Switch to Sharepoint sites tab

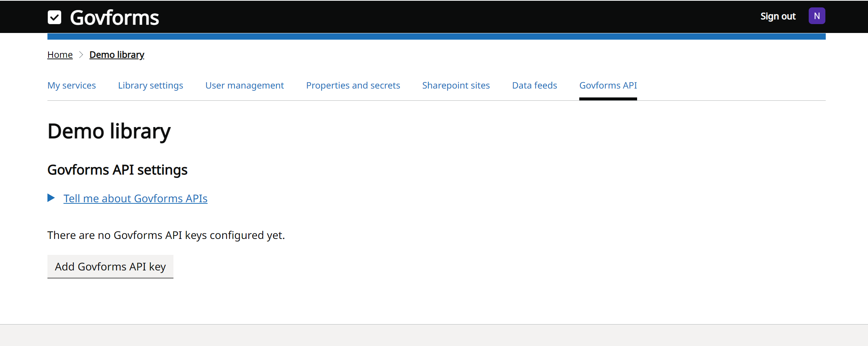pyautogui.click(x=456, y=86)
